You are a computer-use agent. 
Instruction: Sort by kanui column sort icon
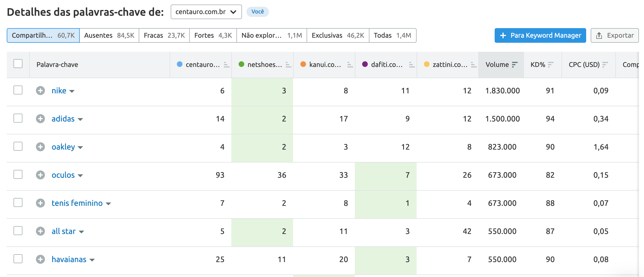350,65
